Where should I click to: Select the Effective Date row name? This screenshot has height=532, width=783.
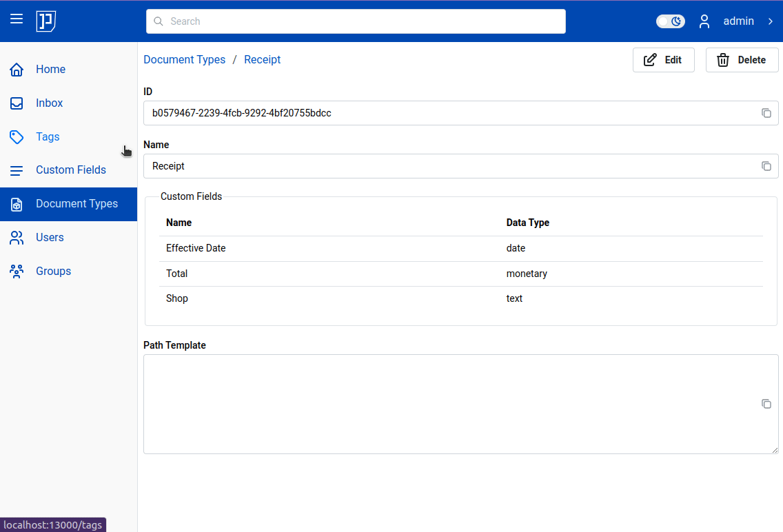[196, 248]
